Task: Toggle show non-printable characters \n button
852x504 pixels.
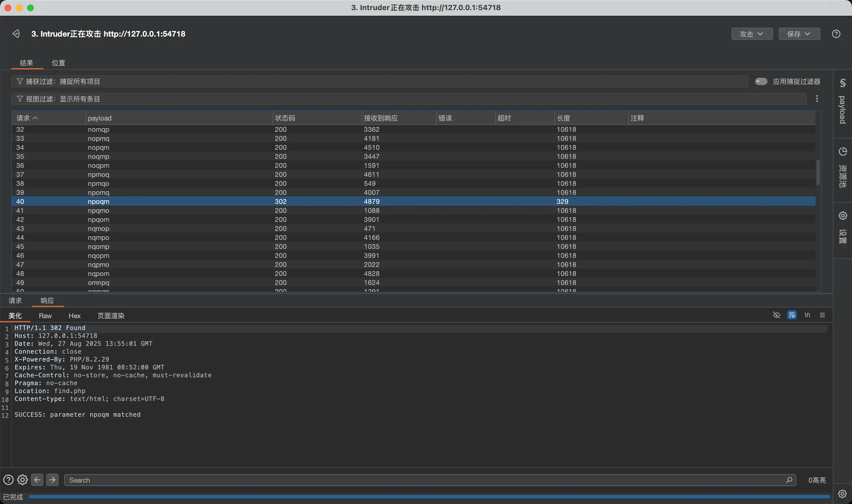Action: (x=807, y=315)
